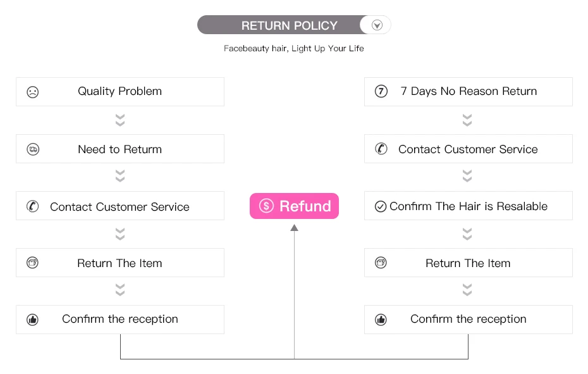Click the Facebeauty hair tagline text
Viewport: 588px width, 374px height.
pyautogui.click(x=293, y=48)
